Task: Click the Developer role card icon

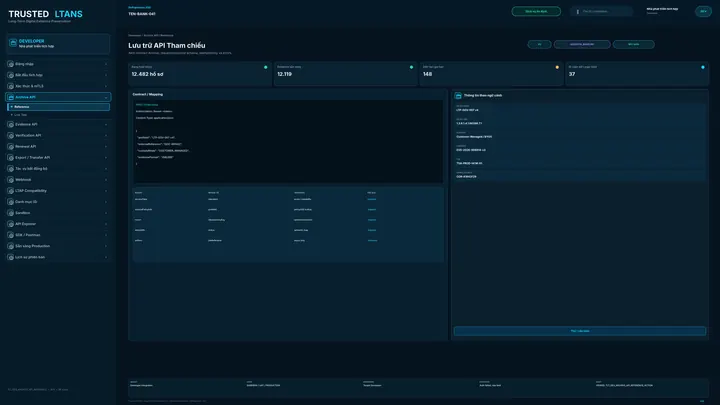Action: pos(13,43)
